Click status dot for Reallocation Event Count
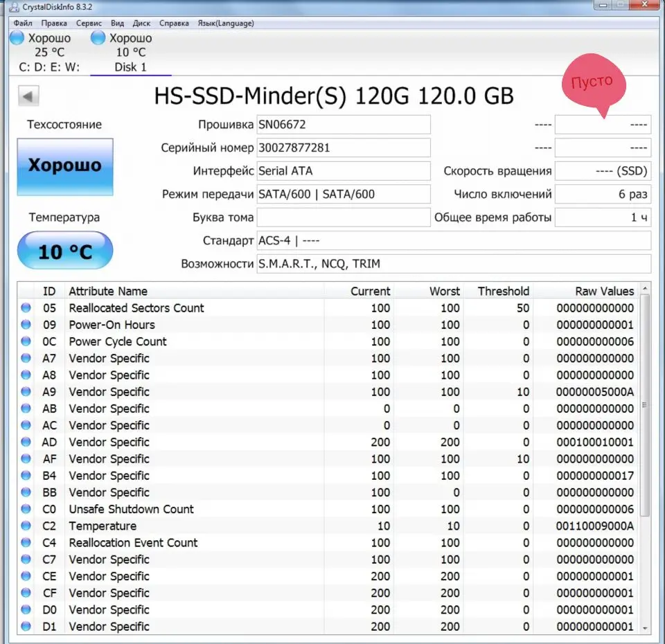 (26, 542)
